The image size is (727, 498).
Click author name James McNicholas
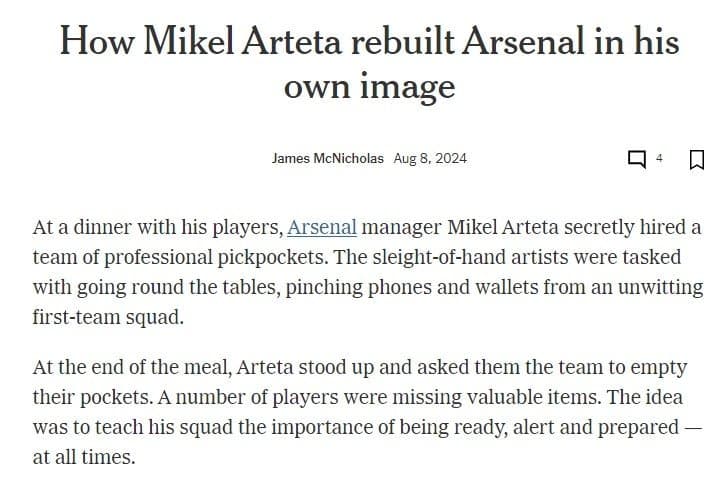pos(327,159)
